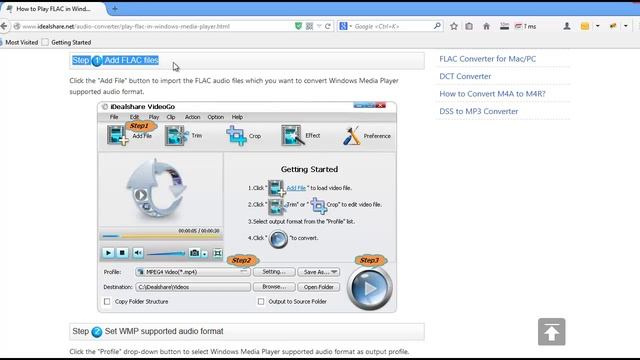
Task: Click the Browse... button
Action: (274, 287)
